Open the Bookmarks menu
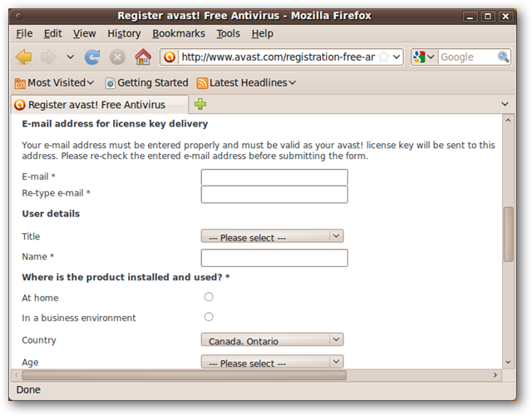 [179, 33]
